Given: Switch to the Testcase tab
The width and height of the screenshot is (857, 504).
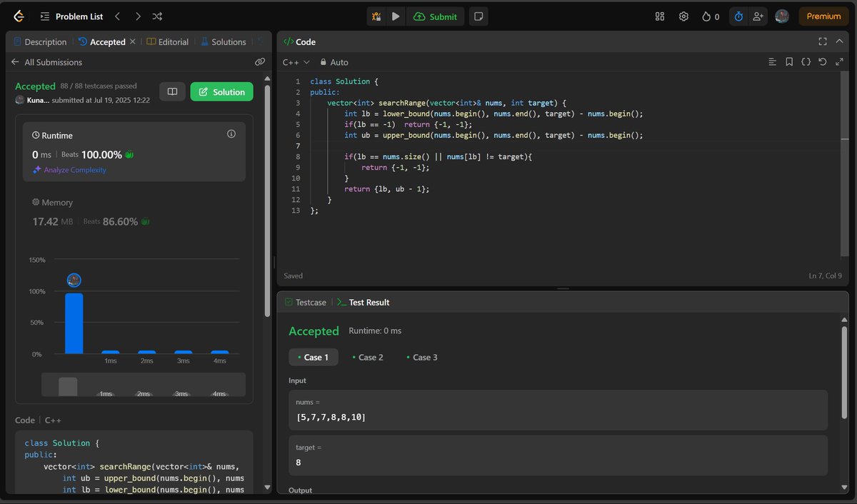Looking at the screenshot, I should [305, 302].
